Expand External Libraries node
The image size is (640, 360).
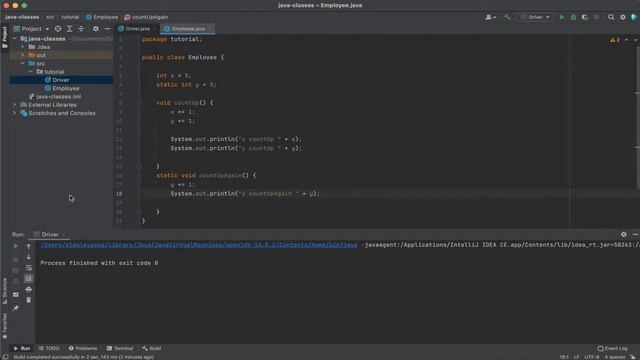pyautogui.click(x=15, y=105)
